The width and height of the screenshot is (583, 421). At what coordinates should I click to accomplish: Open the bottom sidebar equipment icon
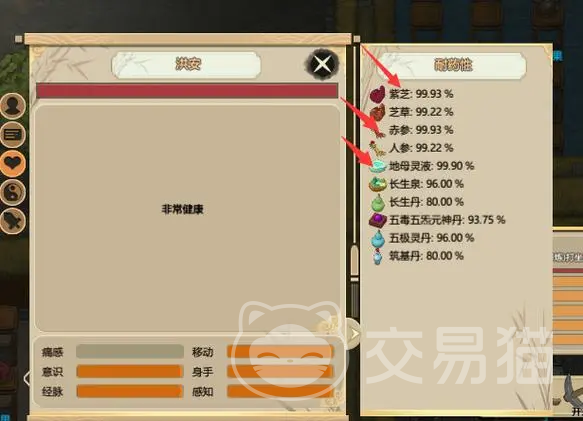click(13, 221)
